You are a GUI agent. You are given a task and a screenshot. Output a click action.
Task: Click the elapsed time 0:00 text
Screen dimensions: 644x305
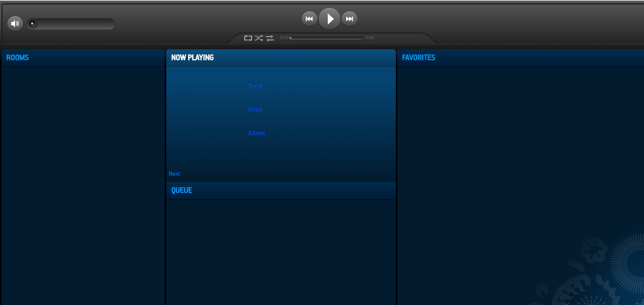click(284, 38)
